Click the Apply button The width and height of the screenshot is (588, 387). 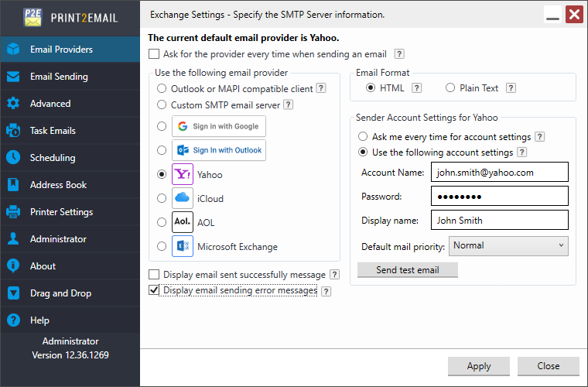pyautogui.click(x=479, y=366)
